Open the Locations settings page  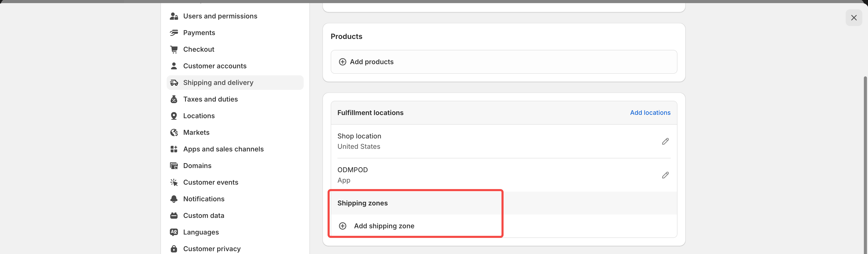[x=199, y=116]
